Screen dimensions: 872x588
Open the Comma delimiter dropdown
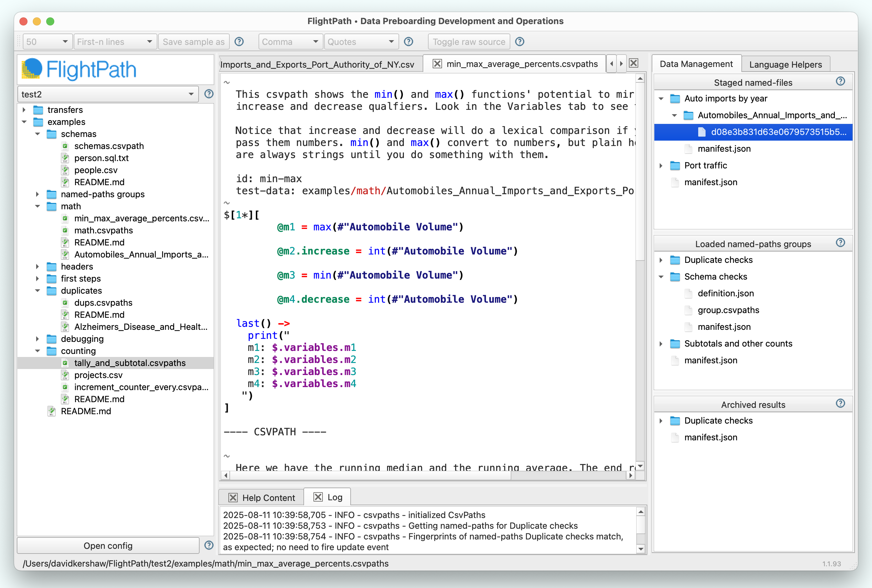point(291,42)
